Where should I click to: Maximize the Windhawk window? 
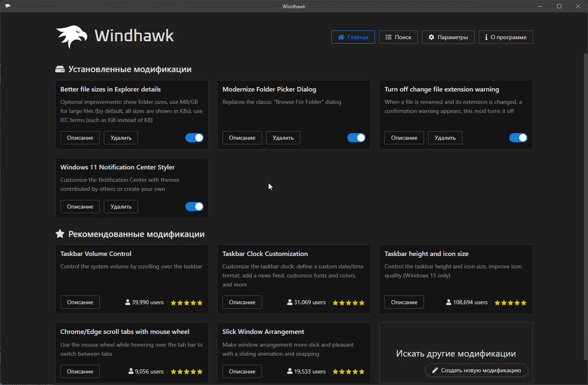click(559, 6)
